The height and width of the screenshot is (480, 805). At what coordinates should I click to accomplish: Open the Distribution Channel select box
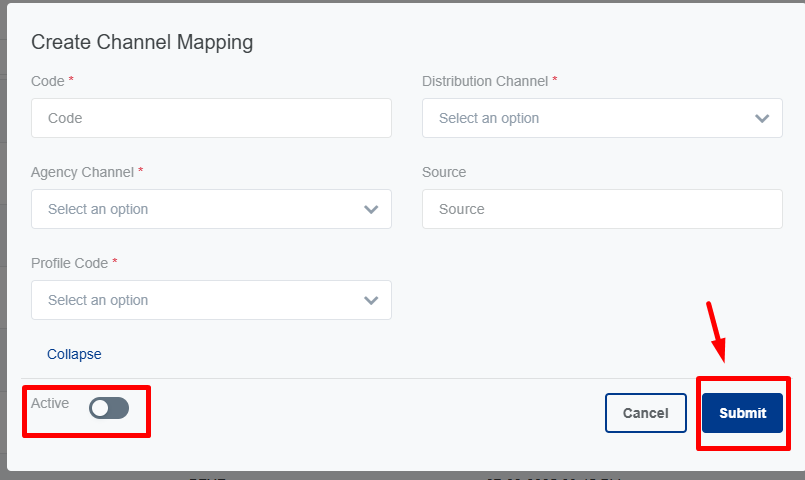coord(590,118)
